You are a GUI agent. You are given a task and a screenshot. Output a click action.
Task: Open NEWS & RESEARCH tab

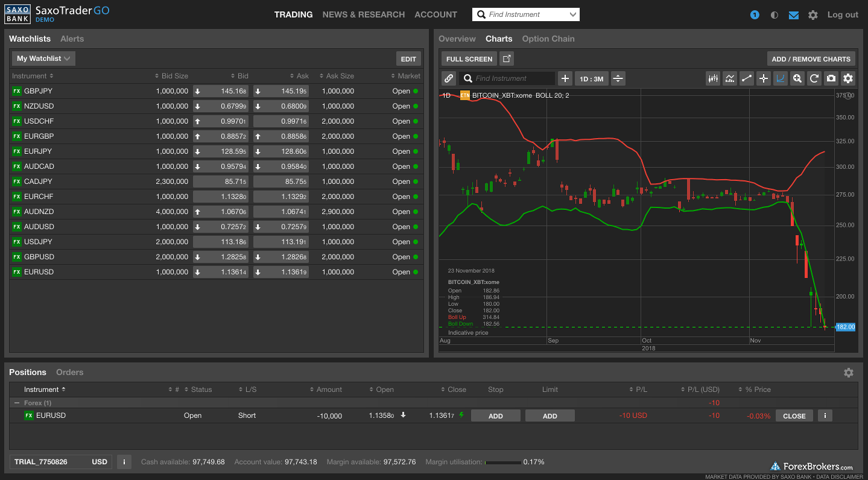pyautogui.click(x=364, y=14)
